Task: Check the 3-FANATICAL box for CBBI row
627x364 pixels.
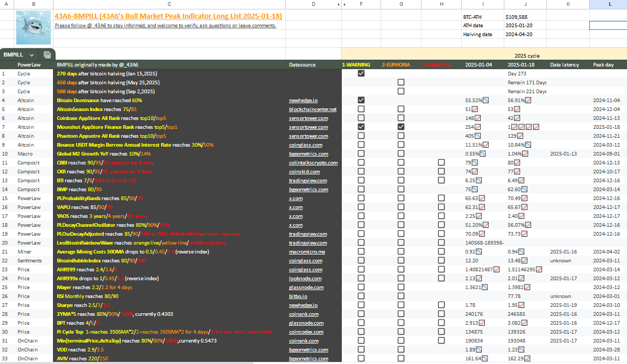Action: (x=441, y=162)
